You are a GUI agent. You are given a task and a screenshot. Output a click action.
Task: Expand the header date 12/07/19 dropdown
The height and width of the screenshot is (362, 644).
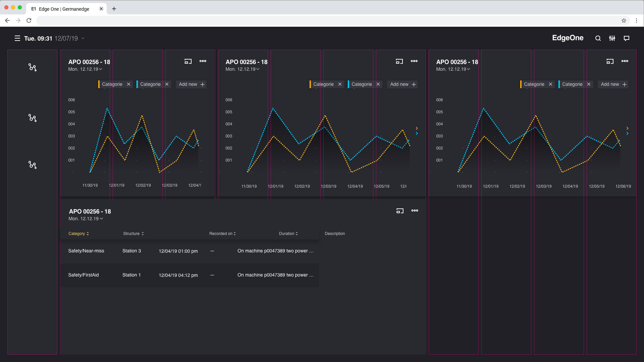coord(83,39)
